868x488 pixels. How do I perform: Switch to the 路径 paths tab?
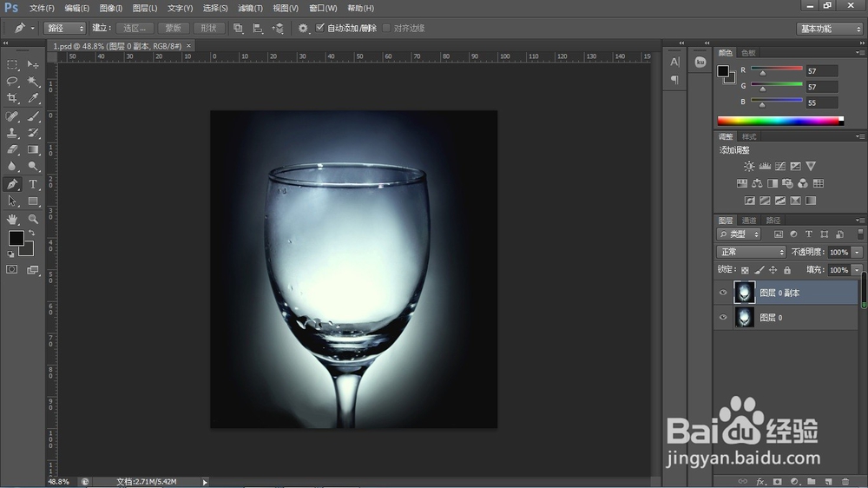[x=773, y=221]
